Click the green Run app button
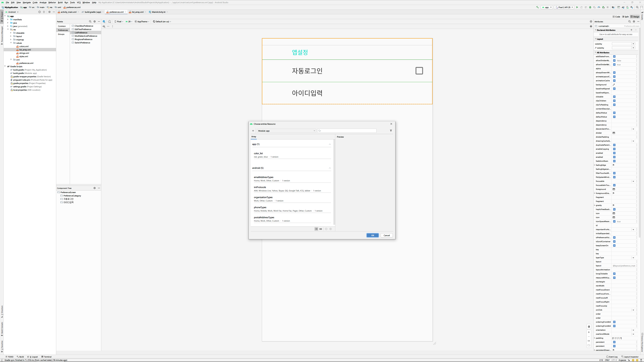The height and width of the screenshot is (362, 644). pyautogui.click(x=577, y=7)
